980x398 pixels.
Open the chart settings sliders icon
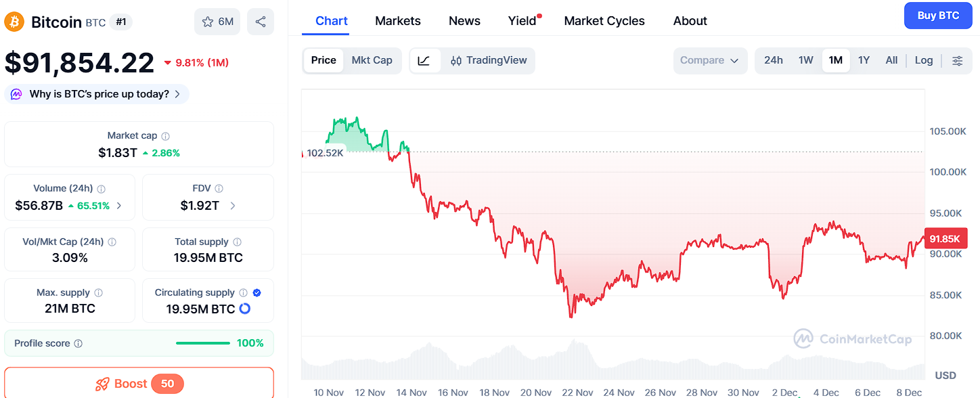click(x=958, y=60)
